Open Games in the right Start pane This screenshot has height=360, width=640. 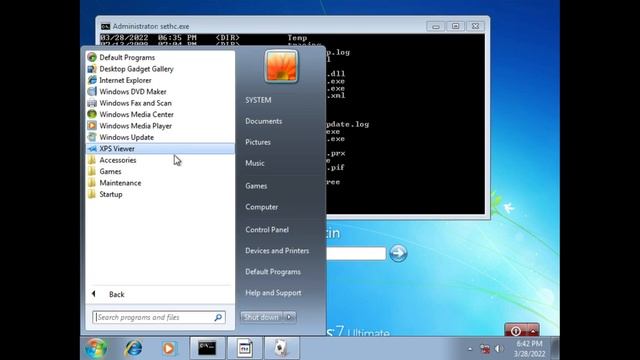256,186
